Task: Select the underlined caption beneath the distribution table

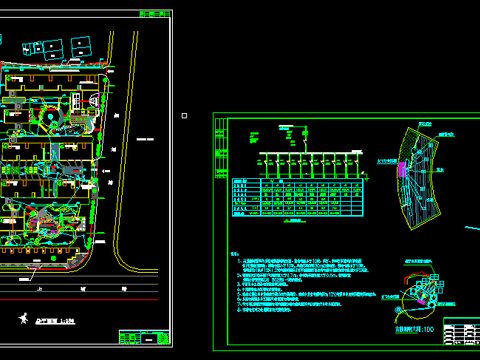Action: click(295, 221)
